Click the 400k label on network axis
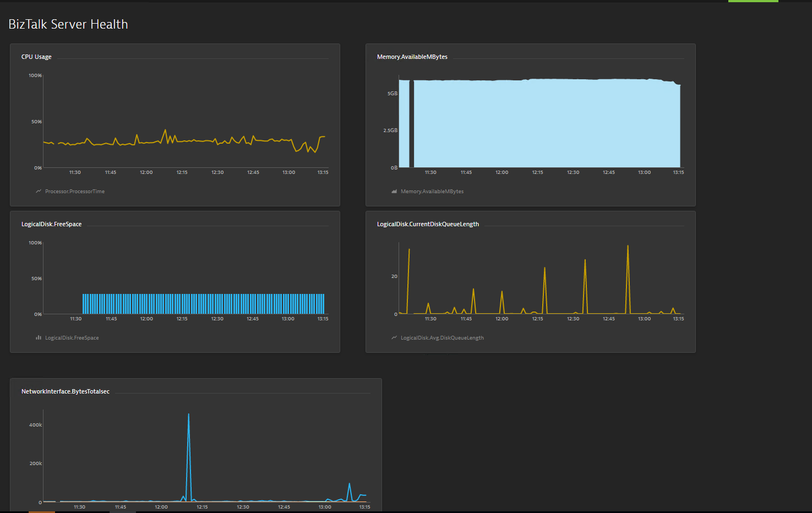This screenshot has height=513, width=812. [x=36, y=425]
